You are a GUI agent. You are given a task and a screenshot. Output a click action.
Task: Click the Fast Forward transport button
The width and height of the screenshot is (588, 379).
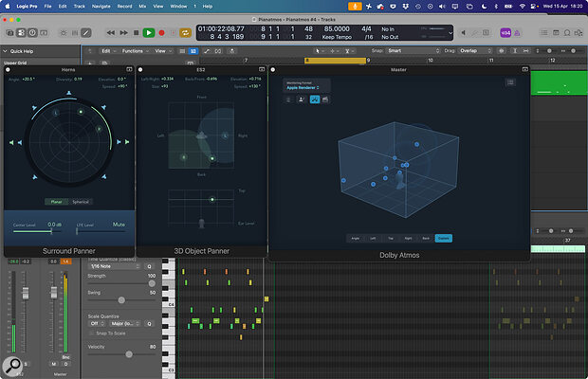(x=123, y=33)
